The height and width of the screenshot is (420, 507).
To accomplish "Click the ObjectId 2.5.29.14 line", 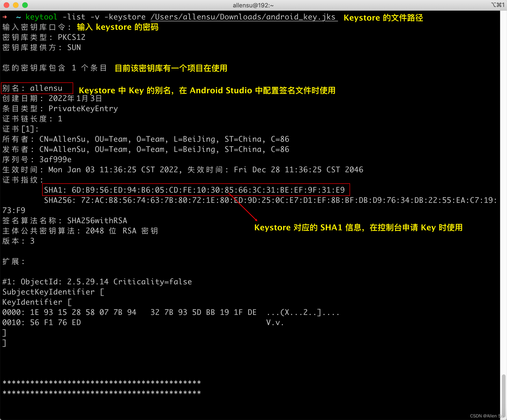I will [x=97, y=282].
